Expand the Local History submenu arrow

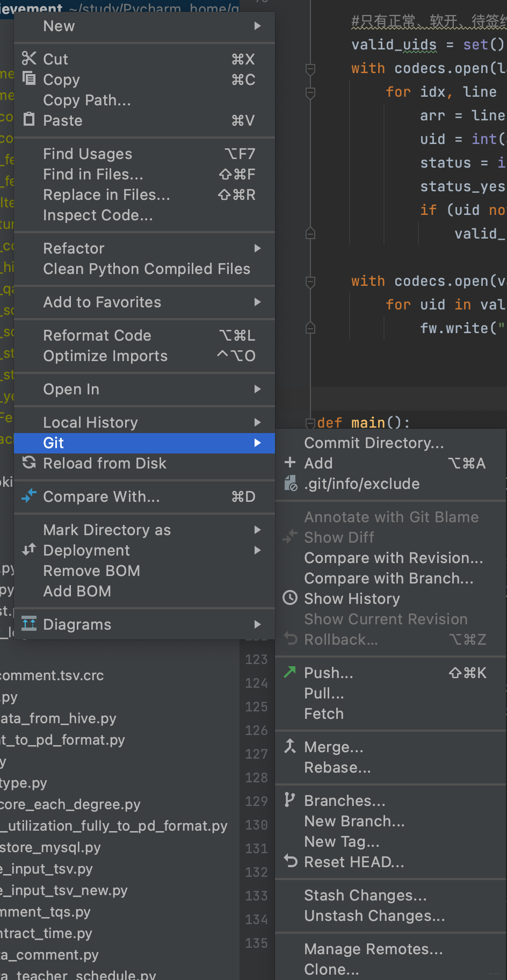pos(258,422)
